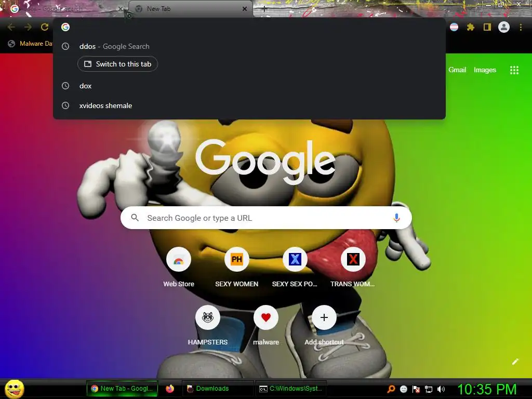Screen dimensions: 532x399
Task: Reload the current page
Action: coord(45,27)
